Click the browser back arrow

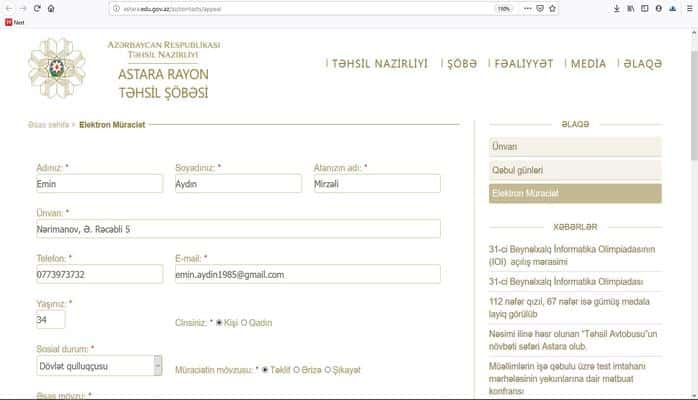click(9, 8)
